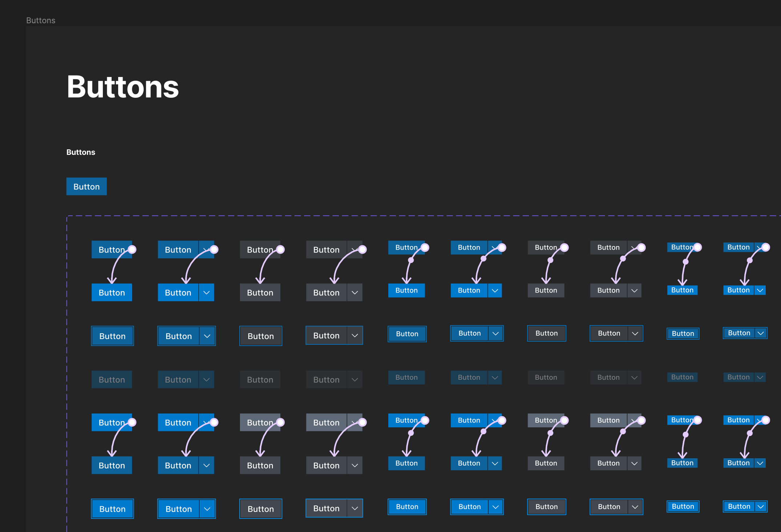Click standalone blue Button under Buttons subheading
This screenshot has height=532, width=781.
coord(87,187)
